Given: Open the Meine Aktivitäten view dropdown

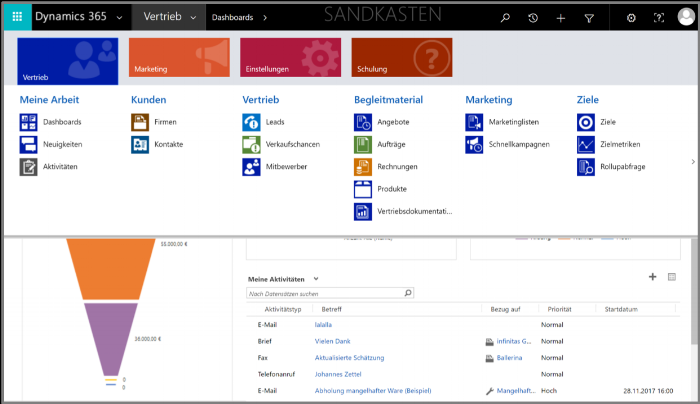Looking at the screenshot, I should coord(316,279).
